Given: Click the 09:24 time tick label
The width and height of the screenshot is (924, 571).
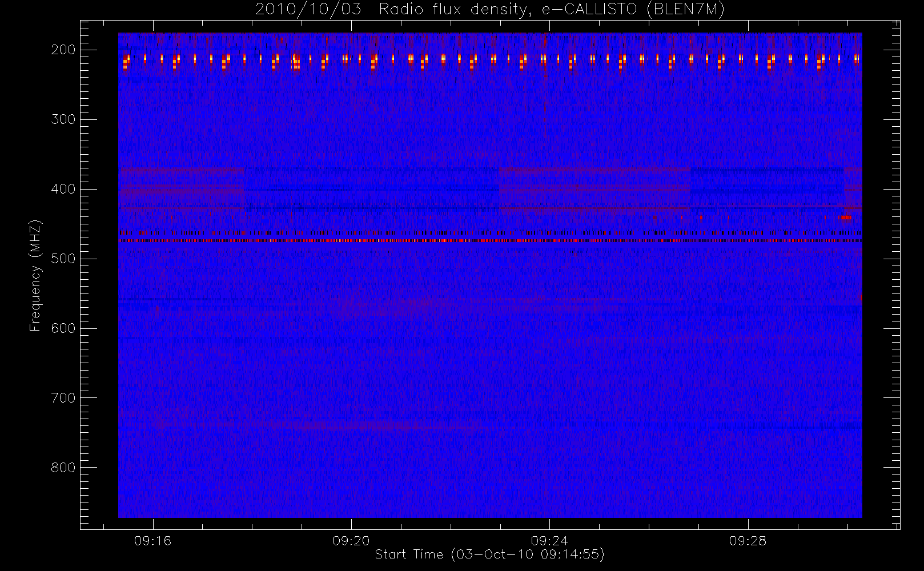Looking at the screenshot, I should point(549,541).
